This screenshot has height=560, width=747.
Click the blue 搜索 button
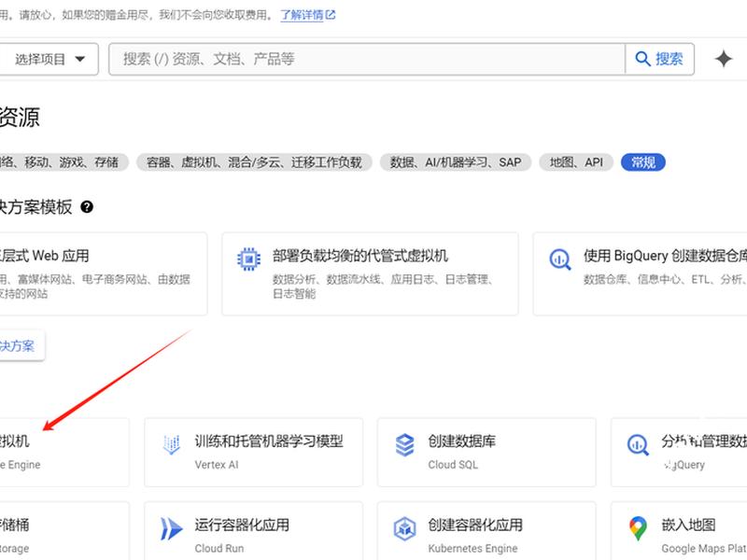click(x=659, y=59)
